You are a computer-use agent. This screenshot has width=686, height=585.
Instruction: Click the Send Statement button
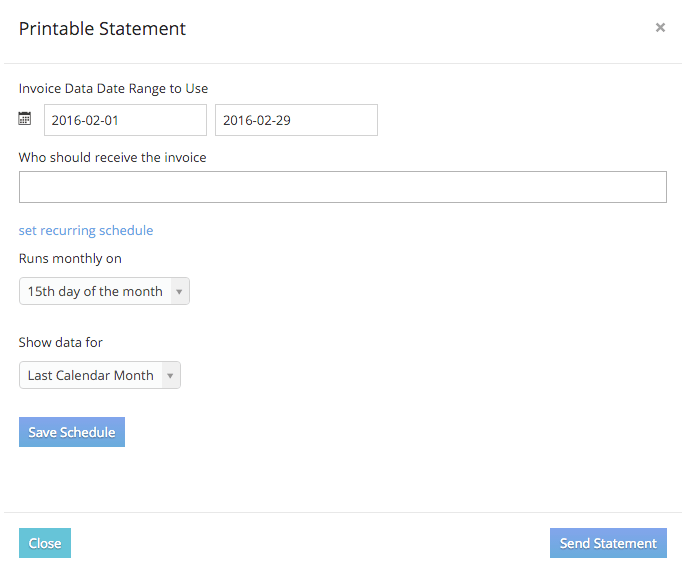click(x=608, y=543)
